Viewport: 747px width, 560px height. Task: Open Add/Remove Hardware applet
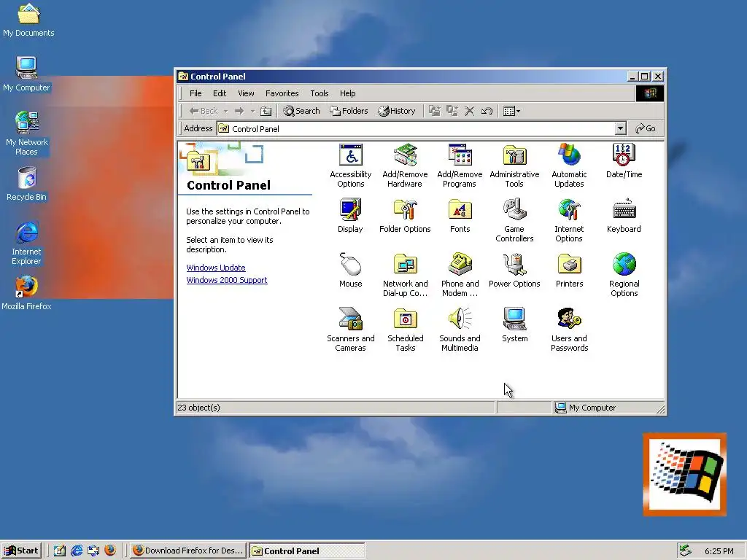coord(405,166)
